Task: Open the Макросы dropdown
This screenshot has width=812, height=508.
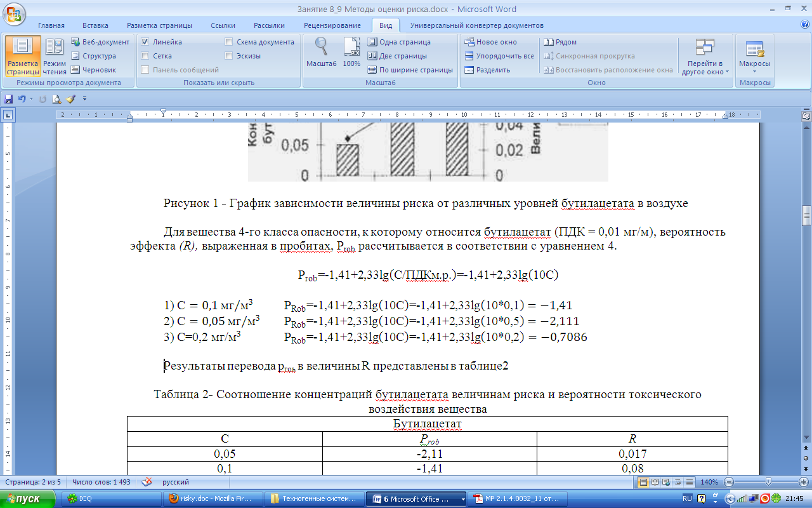Action: tap(754, 57)
